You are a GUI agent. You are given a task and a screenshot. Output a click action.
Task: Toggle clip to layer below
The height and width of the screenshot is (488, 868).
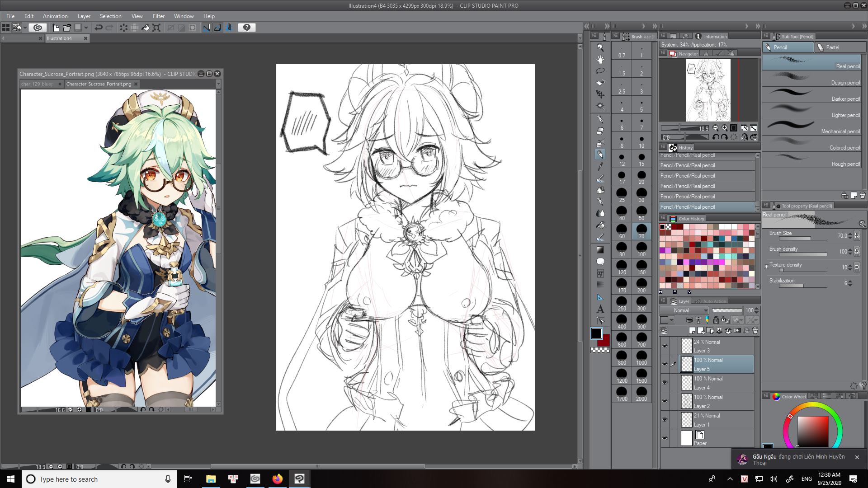pyautogui.click(x=689, y=320)
